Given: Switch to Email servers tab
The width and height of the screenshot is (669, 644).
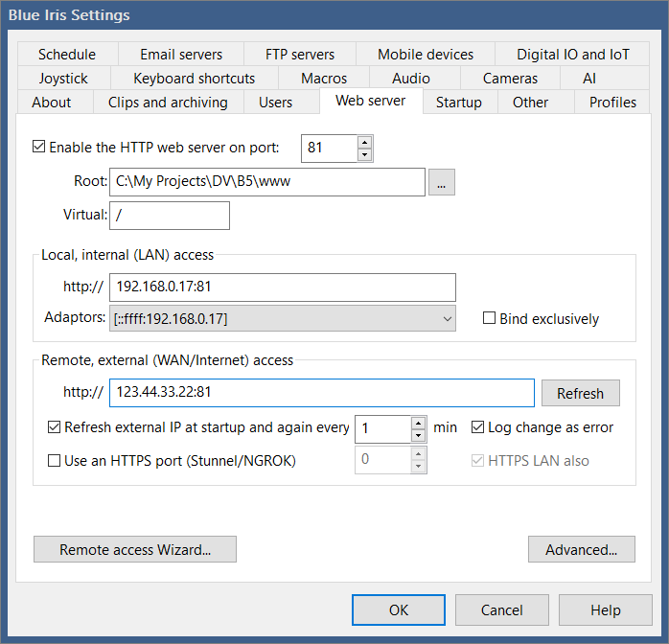Looking at the screenshot, I should [x=181, y=55].
